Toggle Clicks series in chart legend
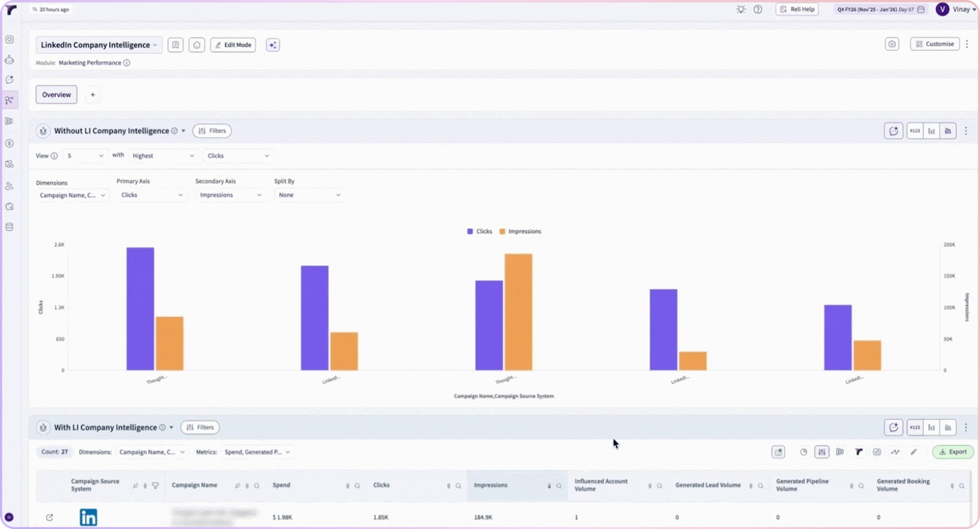The width and height of the screenshot is (980, 529). point(479,231)
